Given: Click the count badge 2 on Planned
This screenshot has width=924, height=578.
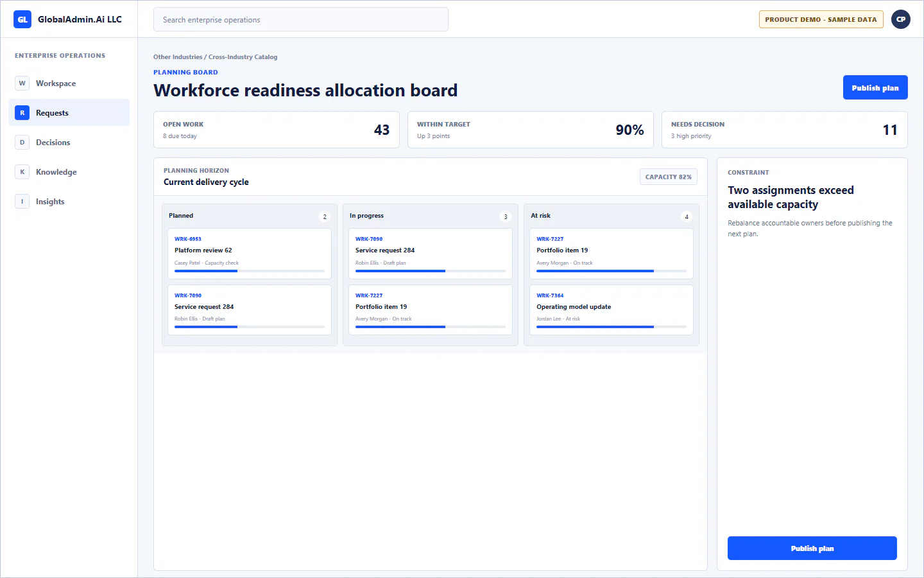Looking at the screenshot, I should pos(325,216).
